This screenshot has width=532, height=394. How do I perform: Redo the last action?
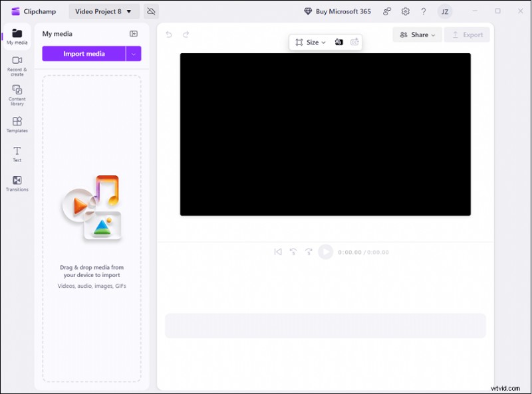pyautogui.click(x=187, y=35)
